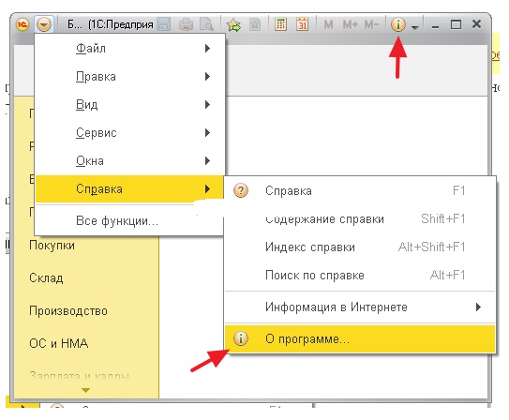Click the M+ memory button

[x=350, y=24]
